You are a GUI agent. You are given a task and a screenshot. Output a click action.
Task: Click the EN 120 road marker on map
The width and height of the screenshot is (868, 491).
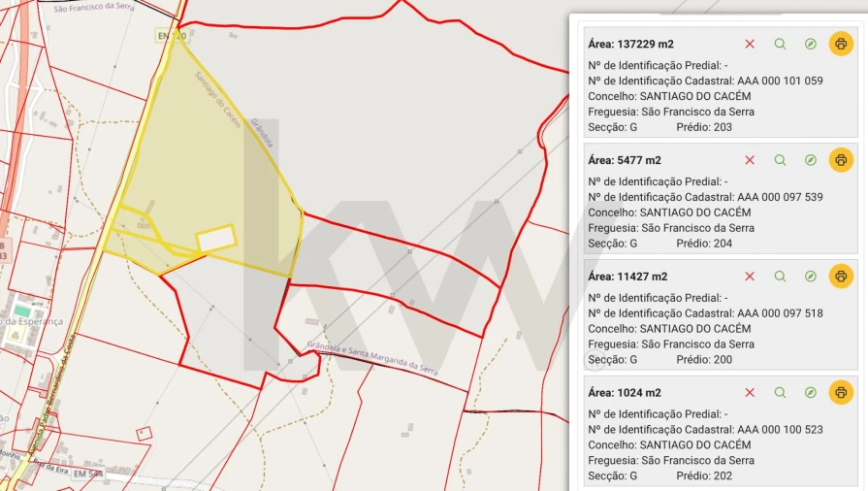pyautogui.click(x=170, y=36)
